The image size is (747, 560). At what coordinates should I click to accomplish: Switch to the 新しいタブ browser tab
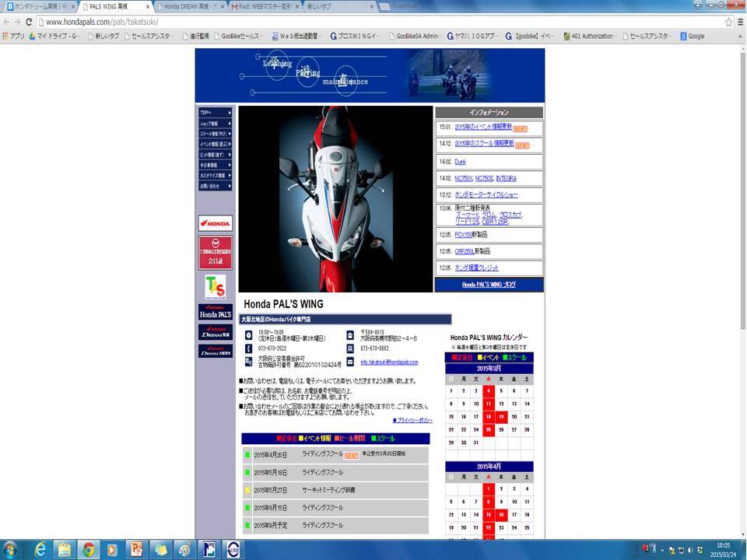(x=339, y=7)
